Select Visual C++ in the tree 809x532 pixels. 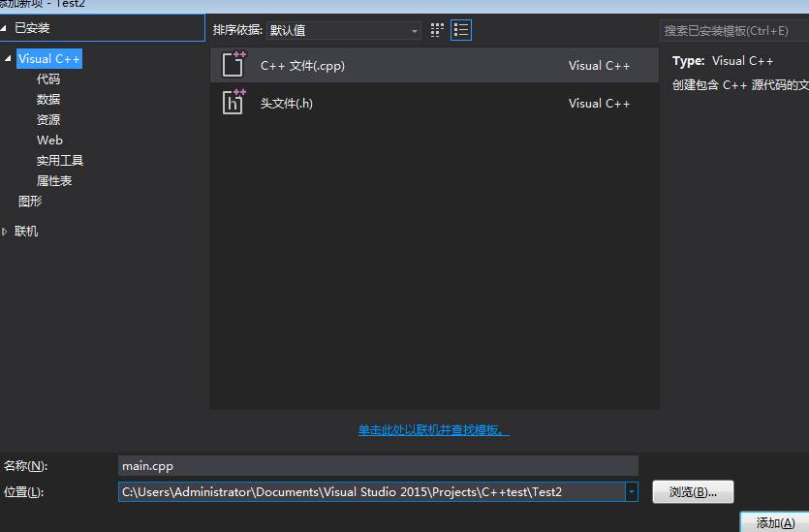[49, 59]
